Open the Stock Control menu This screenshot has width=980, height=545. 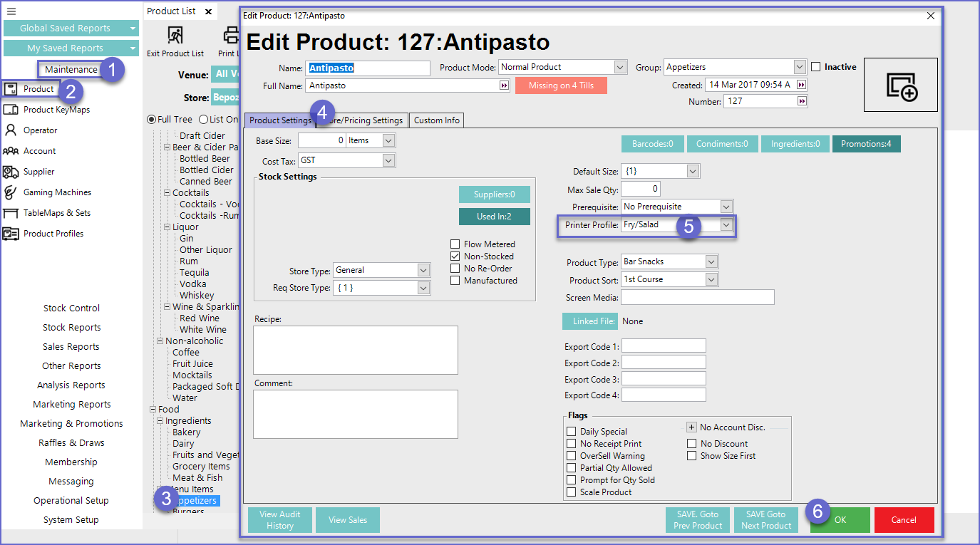[71, 308]
